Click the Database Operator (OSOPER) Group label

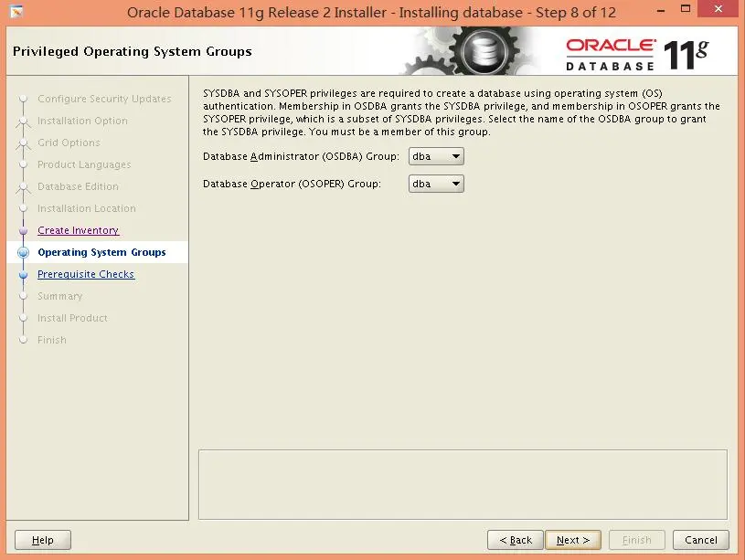coord(293,184)
